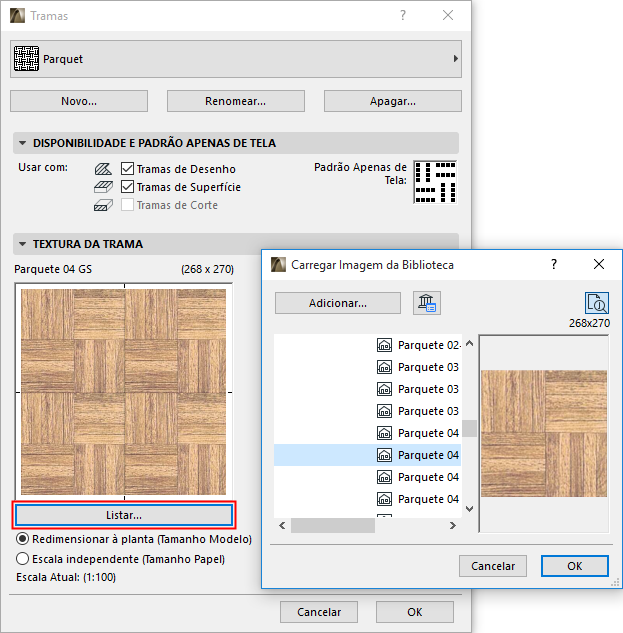Viewport: 623px width, 633px height.
Task: Toggle the Tramas de Desenho checkbox
Action: point(127,168)
